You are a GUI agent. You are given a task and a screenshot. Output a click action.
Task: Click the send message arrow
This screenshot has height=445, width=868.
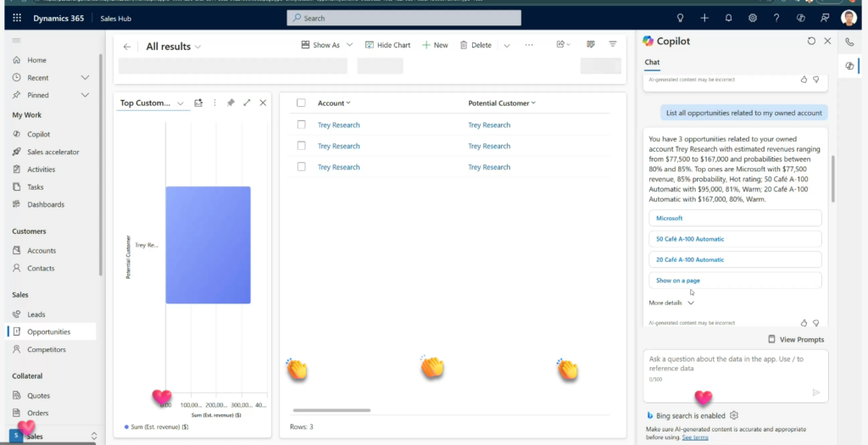coord(816,392)
